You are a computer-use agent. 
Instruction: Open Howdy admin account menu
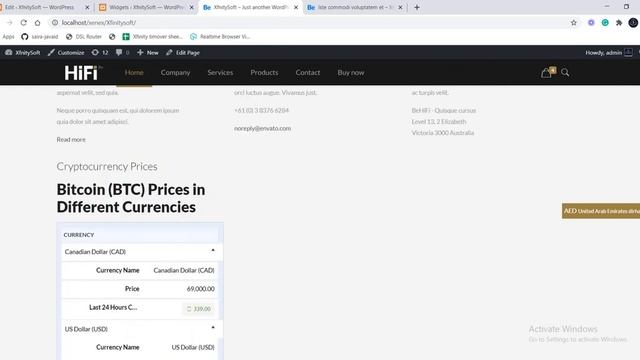click(609, 53)
